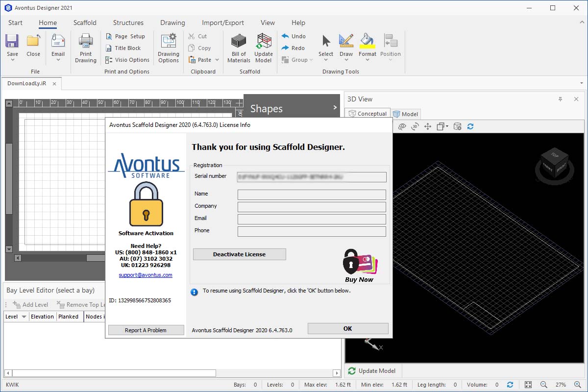The image size is (588, 392).
Task: Open the Elevation tab in Bay Level Editor
Action: 42,316
